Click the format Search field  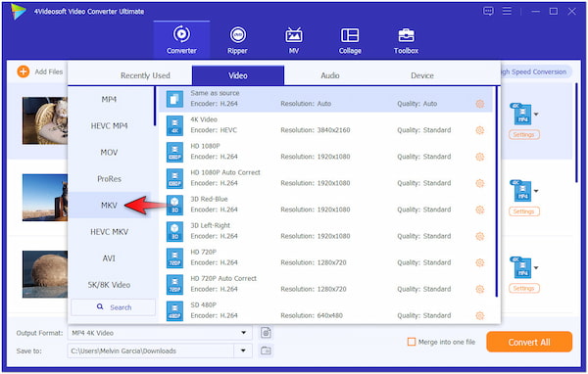click(114, 307)
